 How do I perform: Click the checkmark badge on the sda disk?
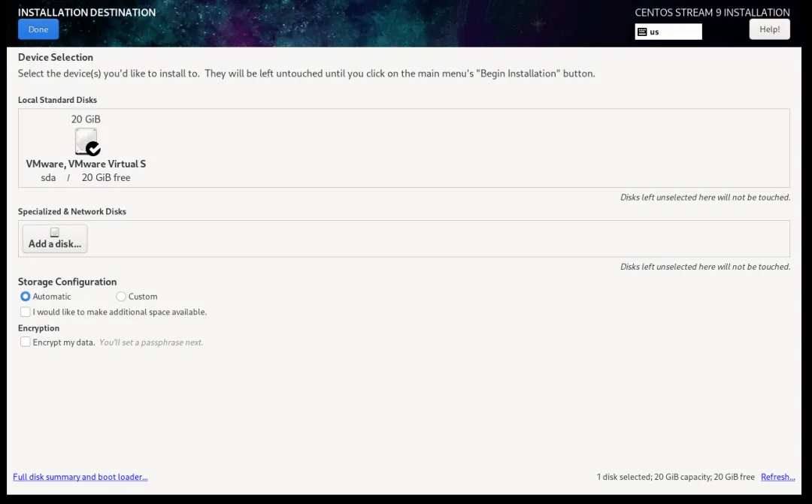click(93, 149)
